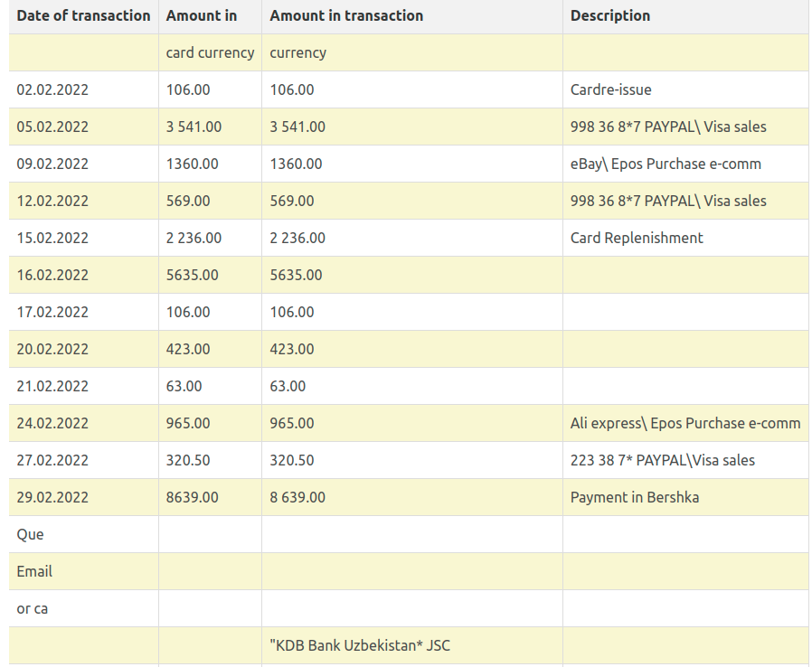Select the date cell 05.02.2022
The width and height of the screenshot is (812, 667).
click(52, 127)
